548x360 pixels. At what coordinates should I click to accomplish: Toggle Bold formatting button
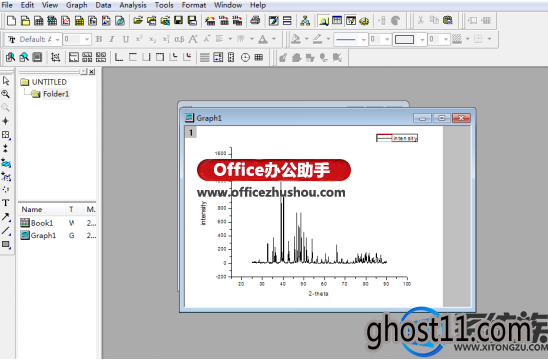pyautogui.click(x=99, y=39)
